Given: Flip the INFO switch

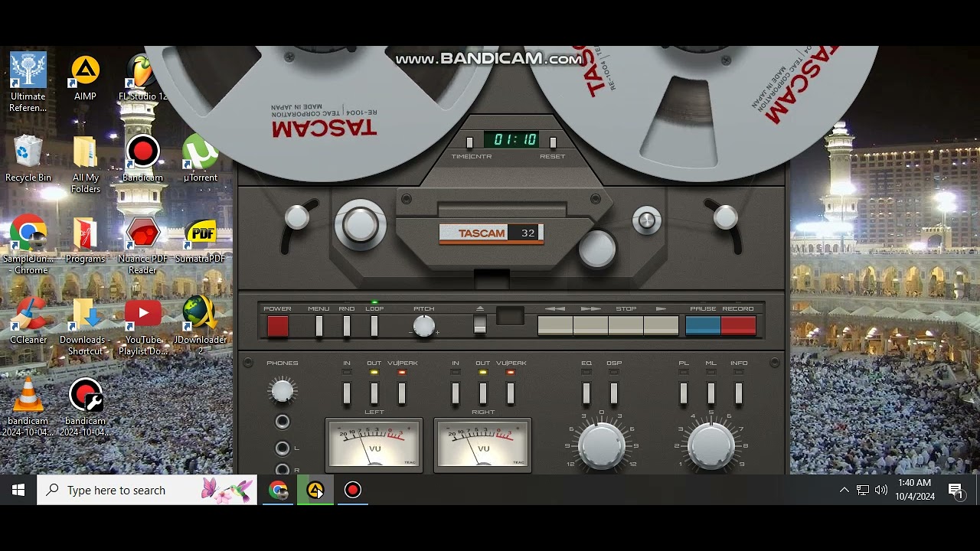Looking at the screenshot, I should click(x=739, y=393).
